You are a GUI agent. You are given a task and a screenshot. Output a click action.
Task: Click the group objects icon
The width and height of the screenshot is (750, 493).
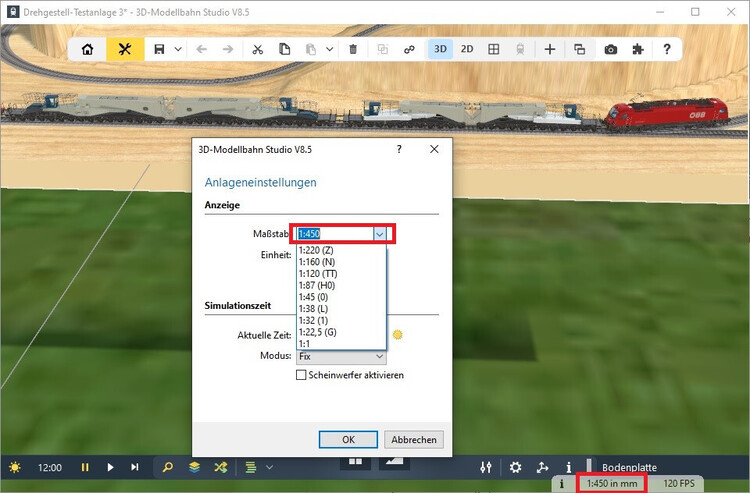[x=383, y=49]
